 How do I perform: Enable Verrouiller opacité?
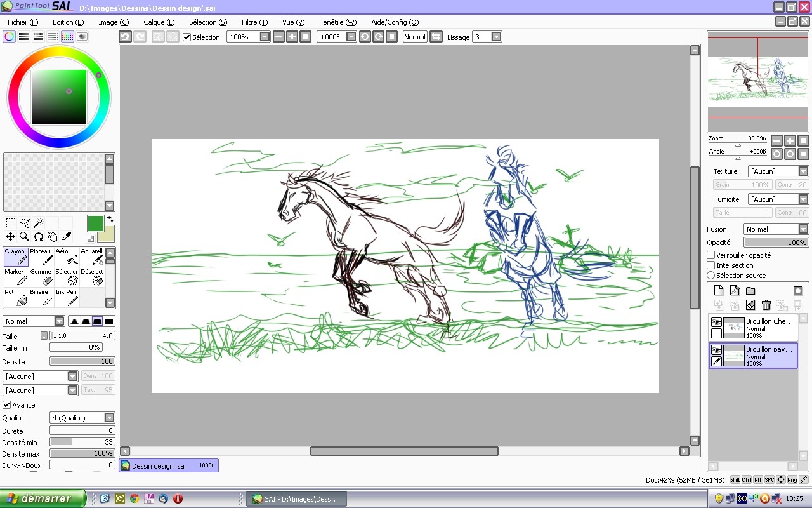(711, 255)
